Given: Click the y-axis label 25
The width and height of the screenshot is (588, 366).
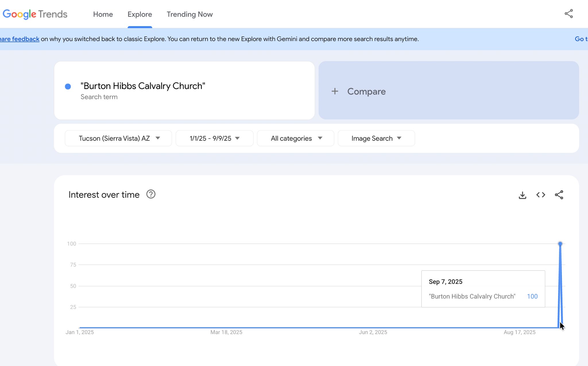Looking at the screenshot, I should click(x=73, y=307).
